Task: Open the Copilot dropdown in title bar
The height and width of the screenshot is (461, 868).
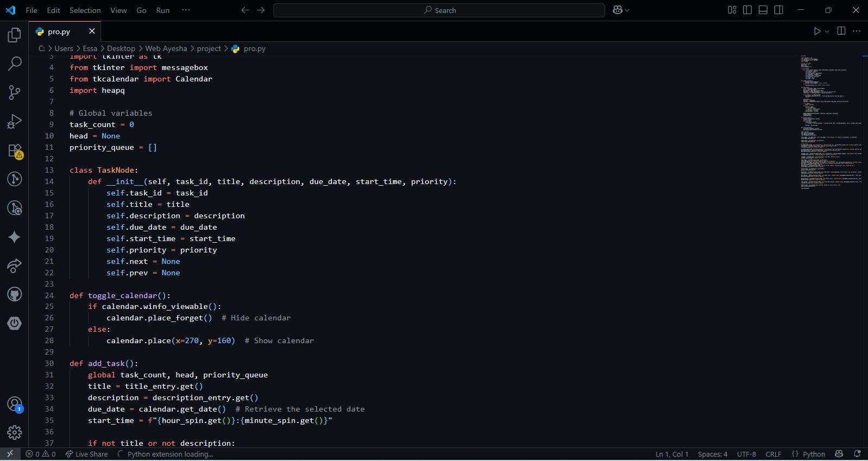Action: coord(621,10)
